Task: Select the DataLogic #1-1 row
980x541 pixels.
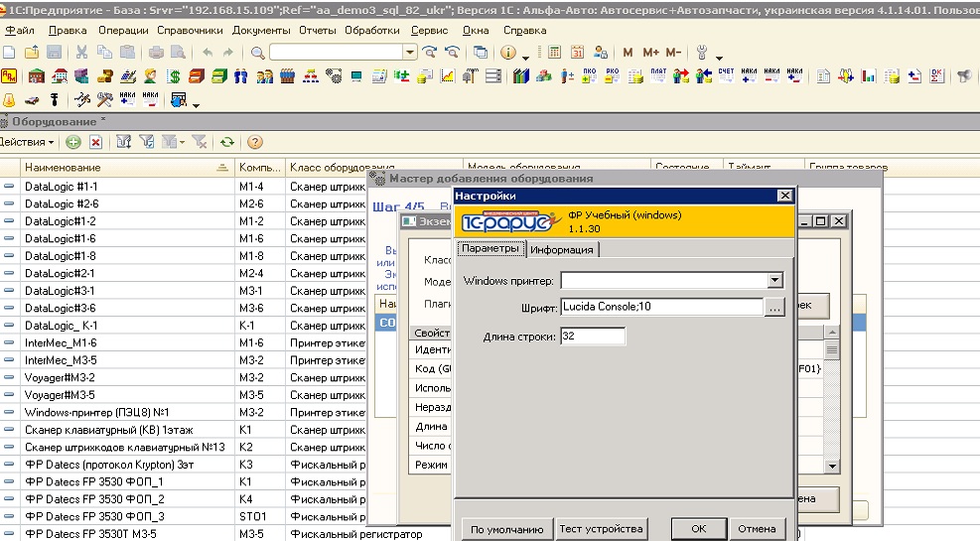Action: [x=183, y=187]
